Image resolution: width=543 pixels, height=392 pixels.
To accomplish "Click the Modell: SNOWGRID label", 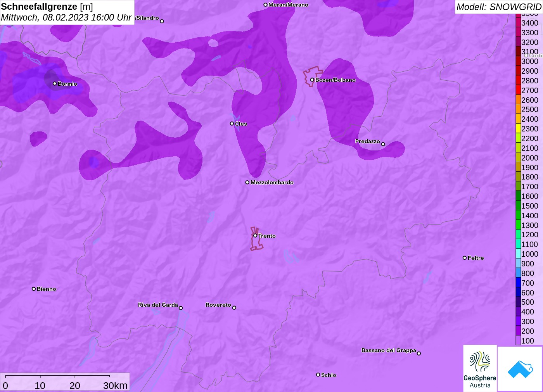I will click(x=499, y=7).
